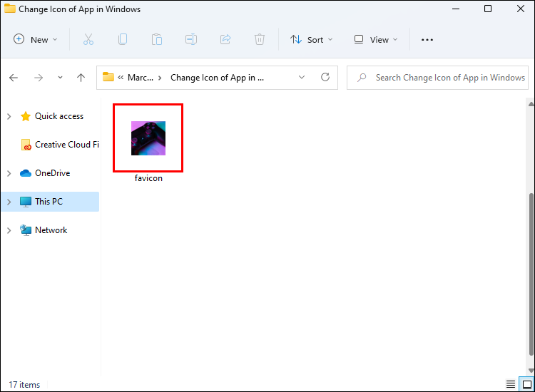
Task: Refresh the current folder view
Action: click(x=325, y=77)
